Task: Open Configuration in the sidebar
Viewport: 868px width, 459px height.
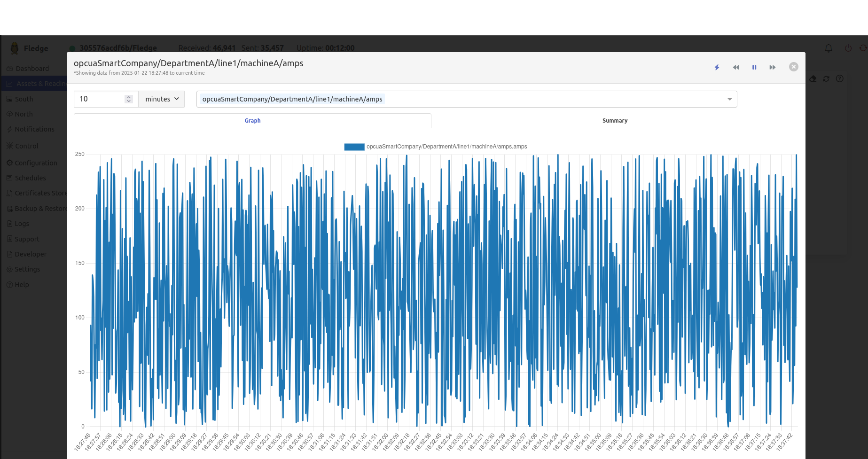Action: (36, 163)
